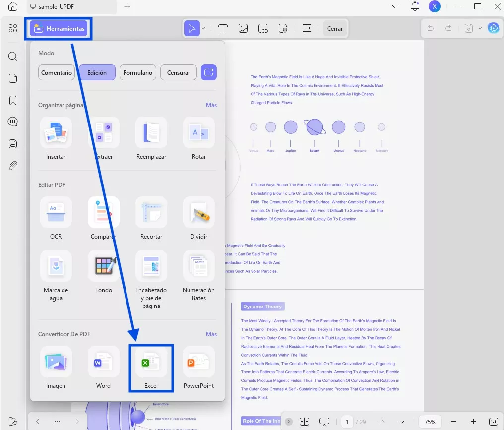Expand the selection tool dropdown arrow

click(203, 29)
